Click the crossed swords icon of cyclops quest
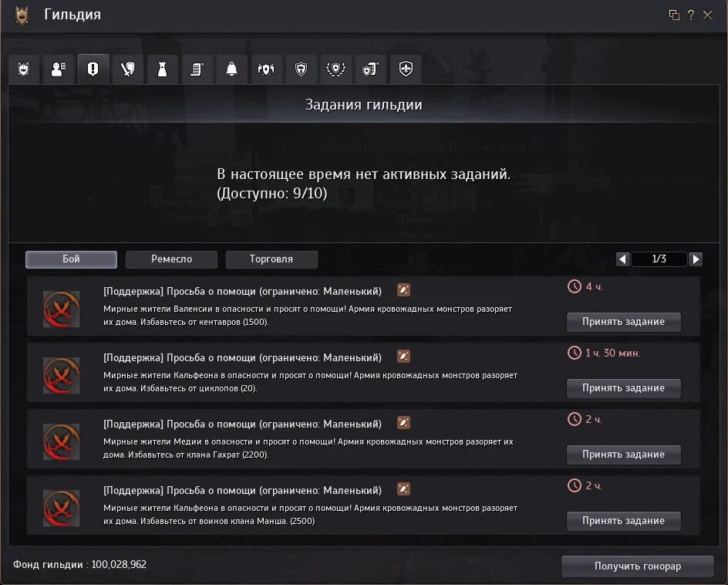728x585 pixels. coord(61,375)
